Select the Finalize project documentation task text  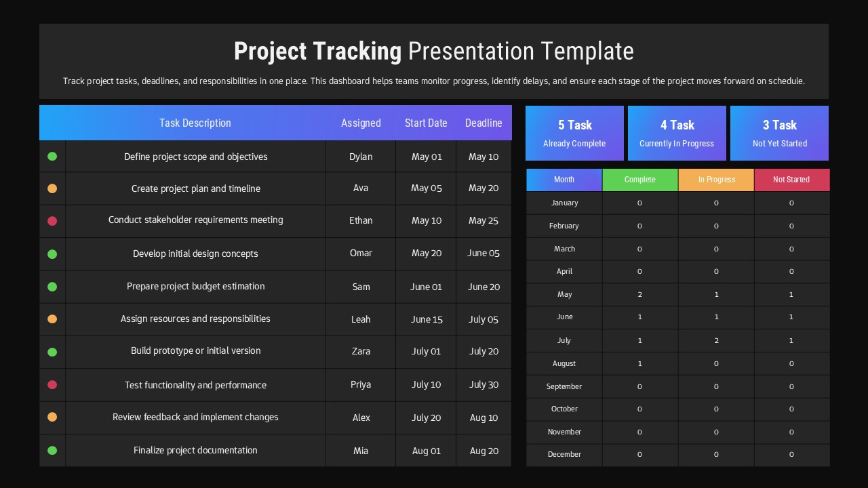tap(195, 450)
